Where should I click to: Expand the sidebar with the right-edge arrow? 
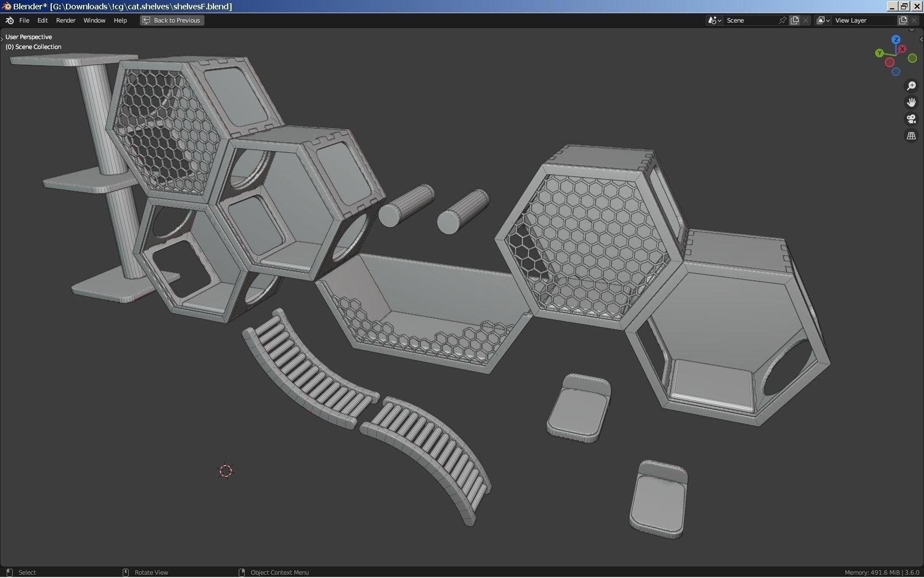921,40
